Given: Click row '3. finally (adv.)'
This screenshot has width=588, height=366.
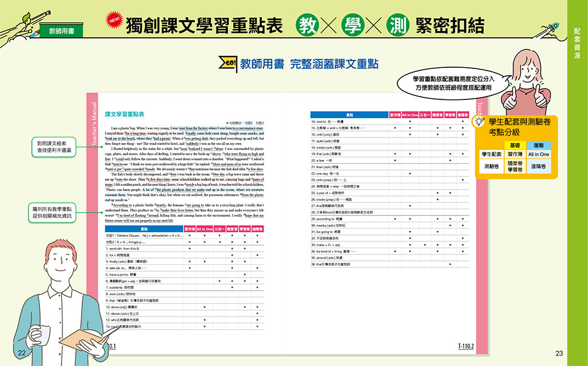Looking at the screenshot, I should 184,261.
